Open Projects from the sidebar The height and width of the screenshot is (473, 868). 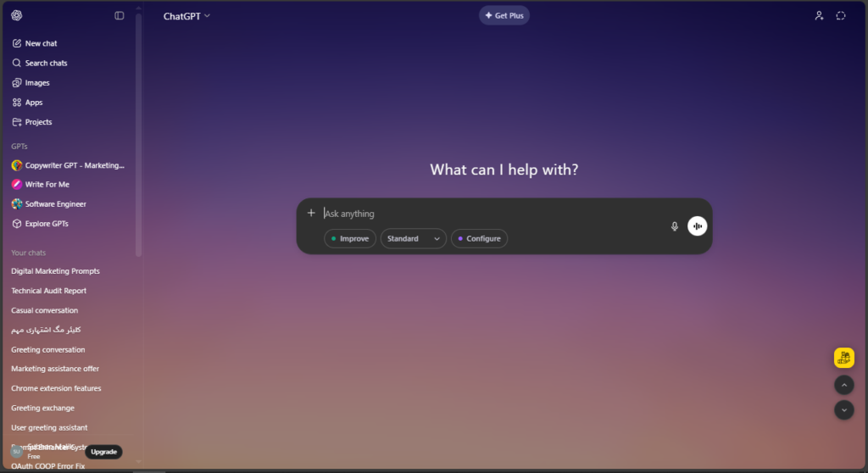pyautogui.click(x=38, y=122)
